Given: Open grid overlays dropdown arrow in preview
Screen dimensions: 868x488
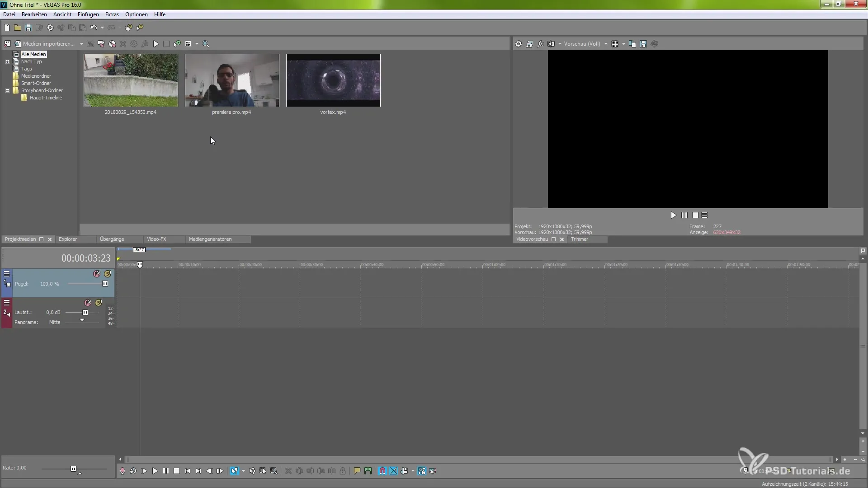Looking at the screenshot, I should click(x=623, y=44).
